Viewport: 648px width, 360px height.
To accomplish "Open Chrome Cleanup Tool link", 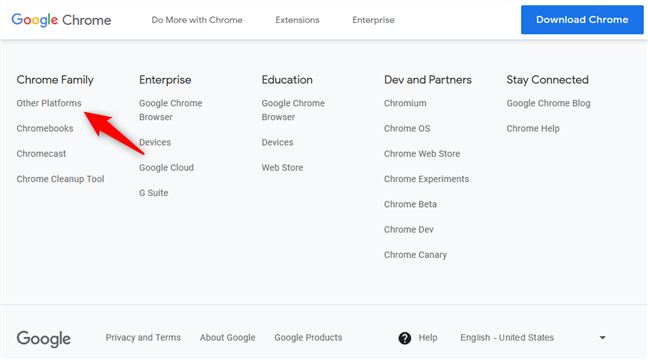I will pyautogui.click(x=60, y=179).
